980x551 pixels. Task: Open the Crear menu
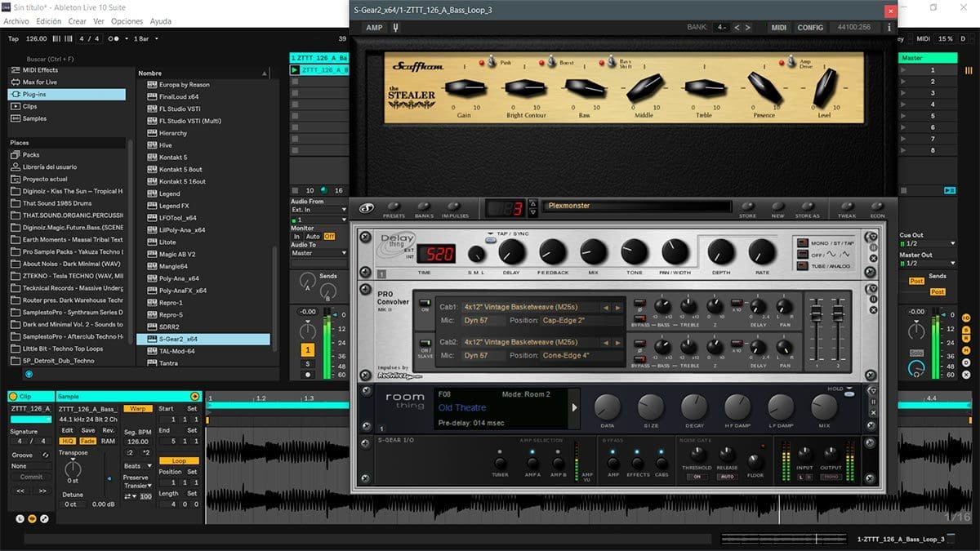point(77,21)
